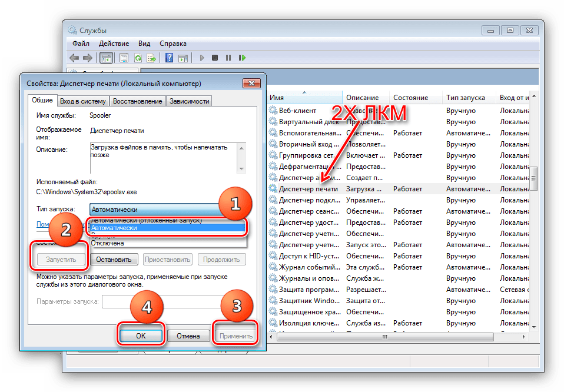The width and height of the screenshot is (564, 392).
Task: Open the Зависимости tab
Action: tap(189, 101)
